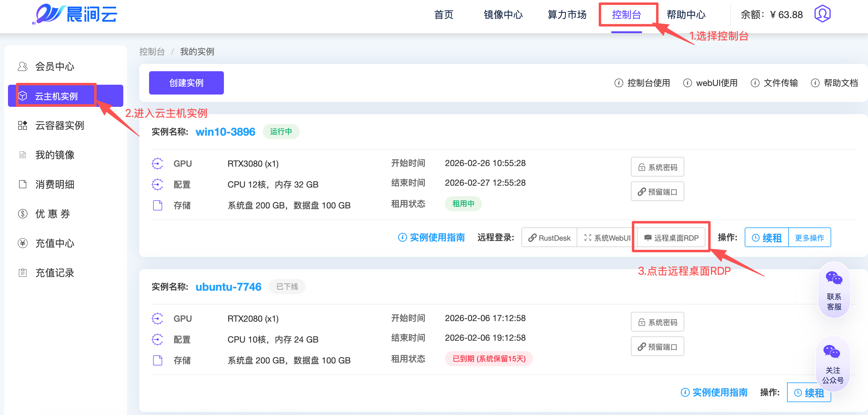Screen dimensions: 868x415
Task: Open the 预留端口 button for ubuntu-7746
Action: pos(657,347)
